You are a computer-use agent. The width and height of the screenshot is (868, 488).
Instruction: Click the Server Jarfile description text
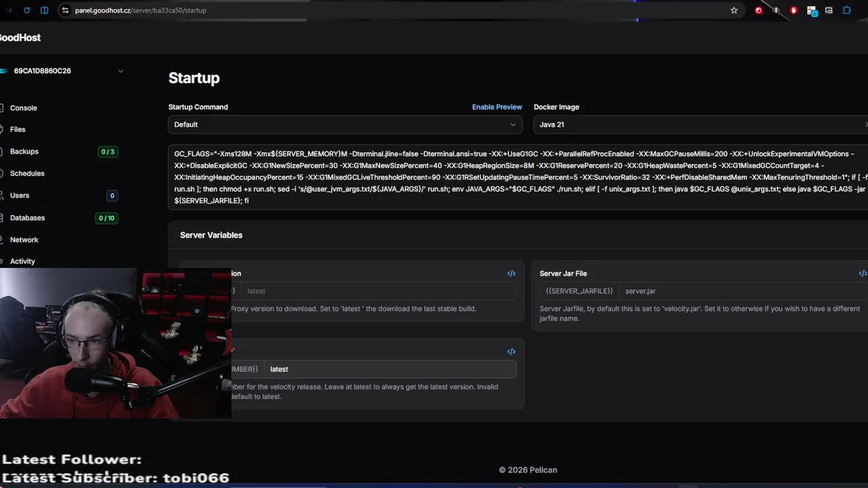coord(699,313)
